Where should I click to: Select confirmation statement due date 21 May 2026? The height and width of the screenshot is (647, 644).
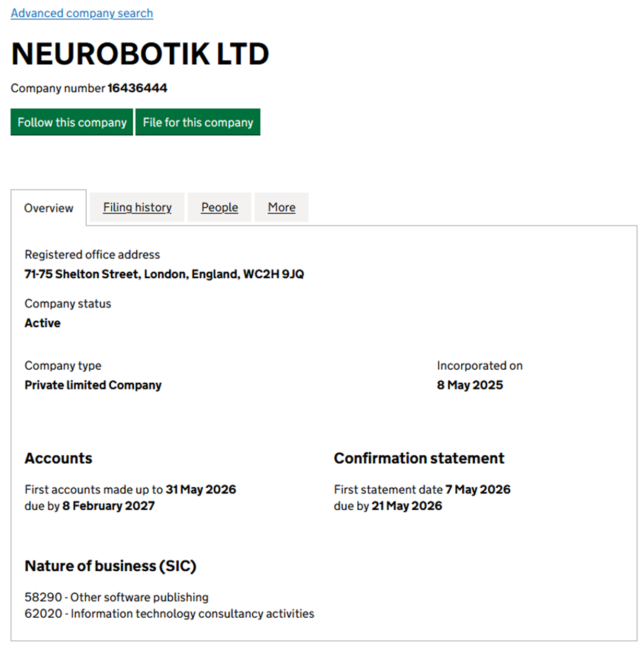pyautogui.click(x=406, y=505)
